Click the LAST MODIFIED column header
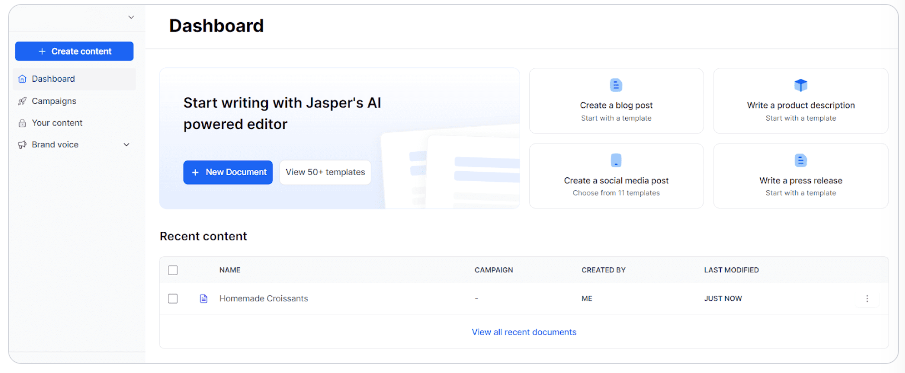This screenshot has width=905, height=373. 731,270
